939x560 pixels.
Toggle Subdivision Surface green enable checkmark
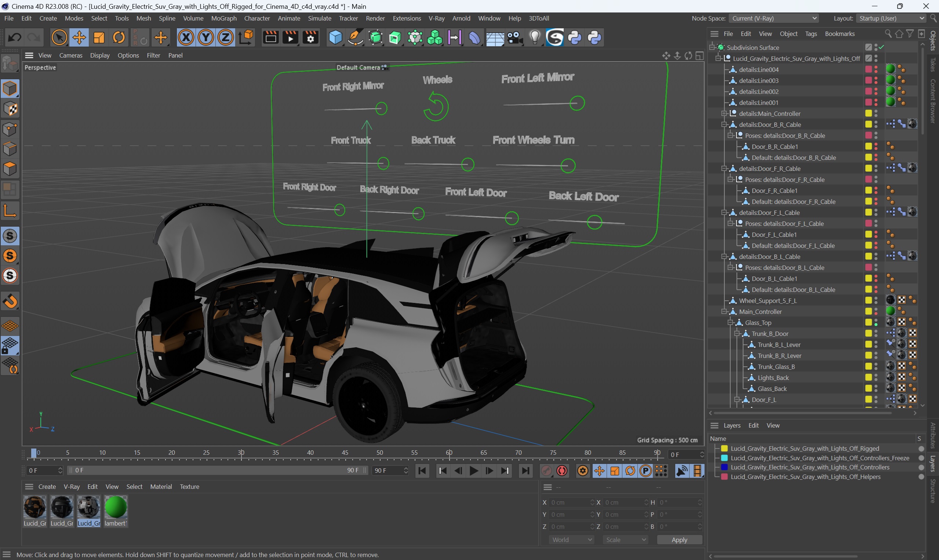pos(881,47)
